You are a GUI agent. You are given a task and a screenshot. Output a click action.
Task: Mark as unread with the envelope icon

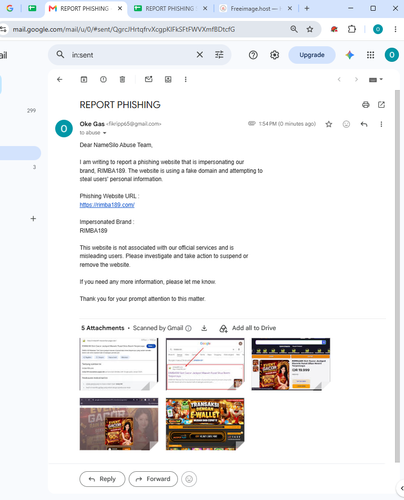[x=149, y=79]
